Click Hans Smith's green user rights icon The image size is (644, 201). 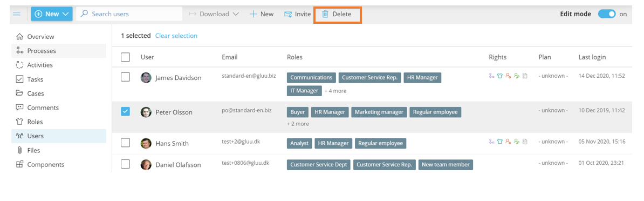pos(517,142)
